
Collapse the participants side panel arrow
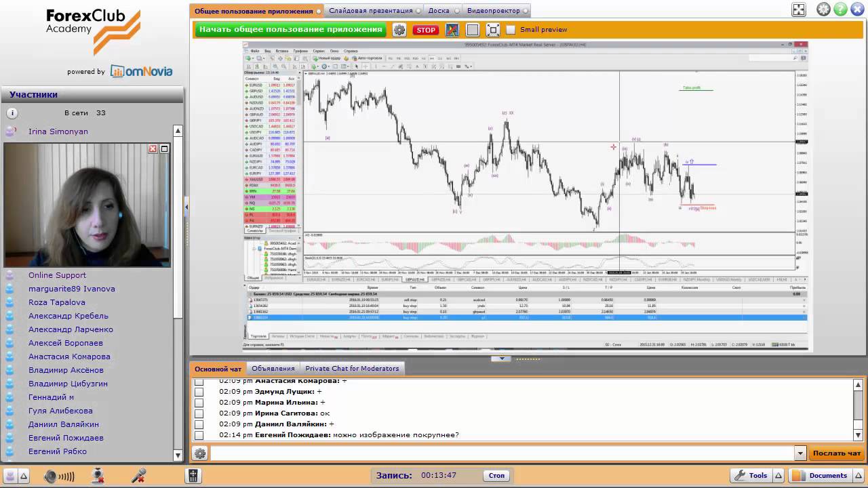186,207
